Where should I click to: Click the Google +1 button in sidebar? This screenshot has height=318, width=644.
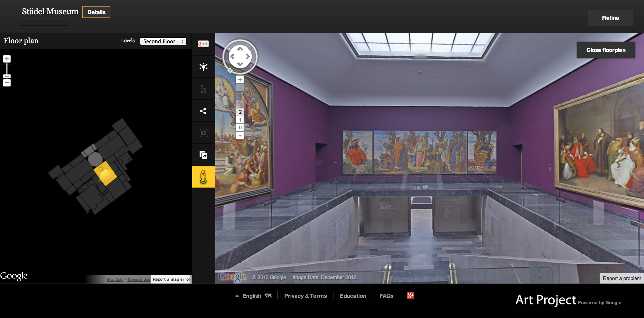coord(203,44)
